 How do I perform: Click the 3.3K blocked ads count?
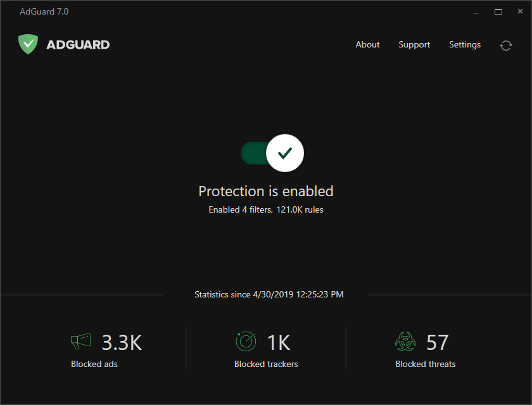click(122, 342)
